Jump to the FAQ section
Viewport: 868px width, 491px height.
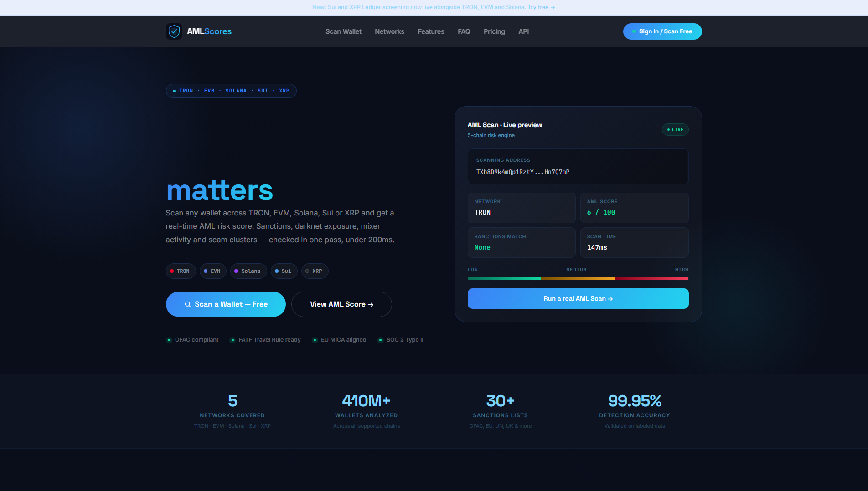click(464, 31)
